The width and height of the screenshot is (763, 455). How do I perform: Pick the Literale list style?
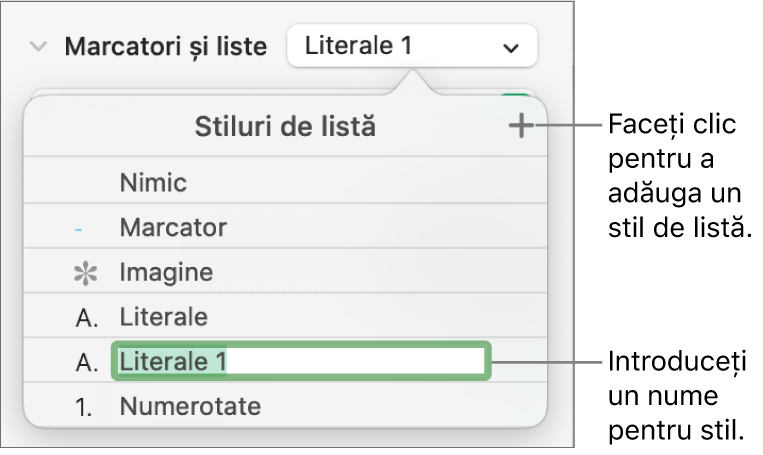coord(163,317)
